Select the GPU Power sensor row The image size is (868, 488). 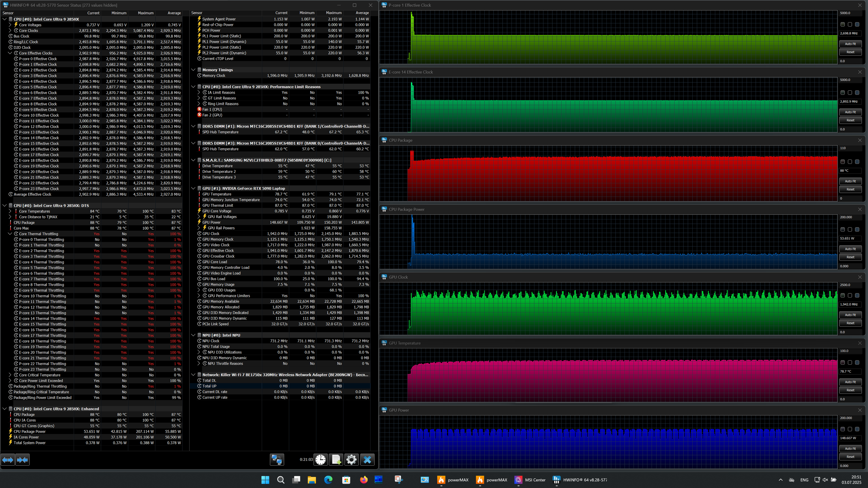pyautogui.click(x=212, y=222)
